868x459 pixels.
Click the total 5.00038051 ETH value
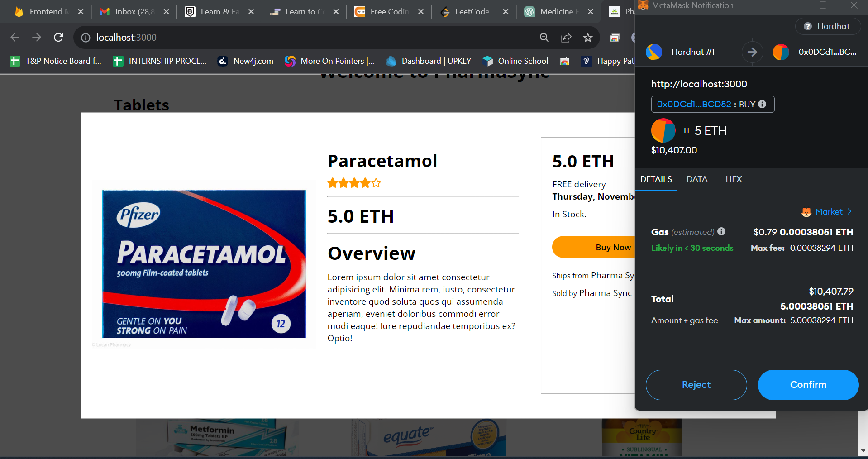click(817, 306)
